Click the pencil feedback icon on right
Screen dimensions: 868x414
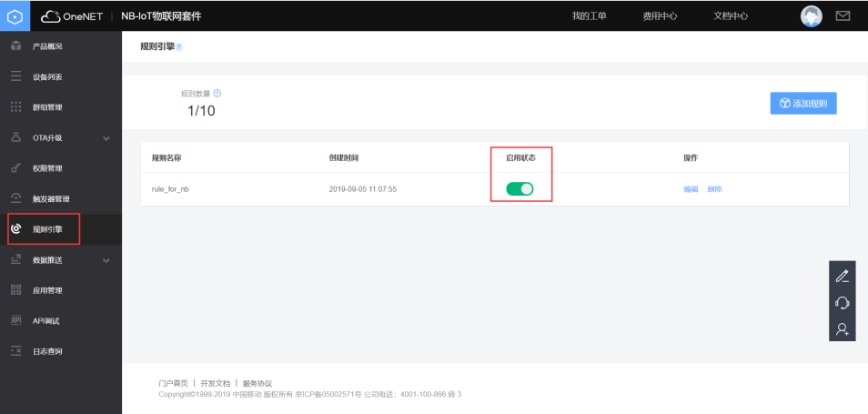(x=842, y=276)
